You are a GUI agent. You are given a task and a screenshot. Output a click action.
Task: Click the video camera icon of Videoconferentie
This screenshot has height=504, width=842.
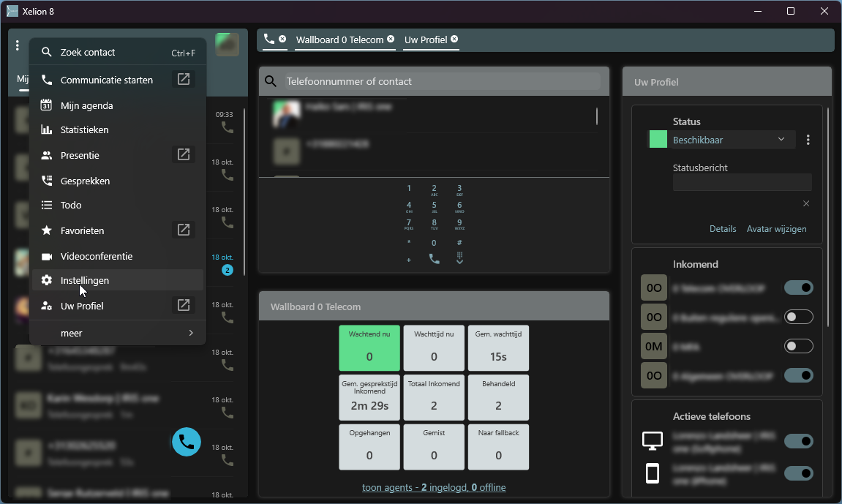[47, 257]
